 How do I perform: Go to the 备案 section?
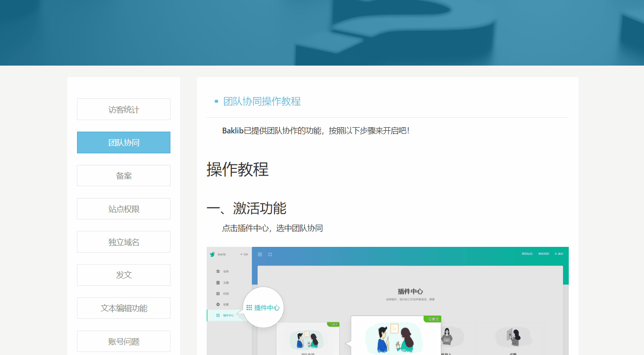pyautogui.click(x=123, y=176)
